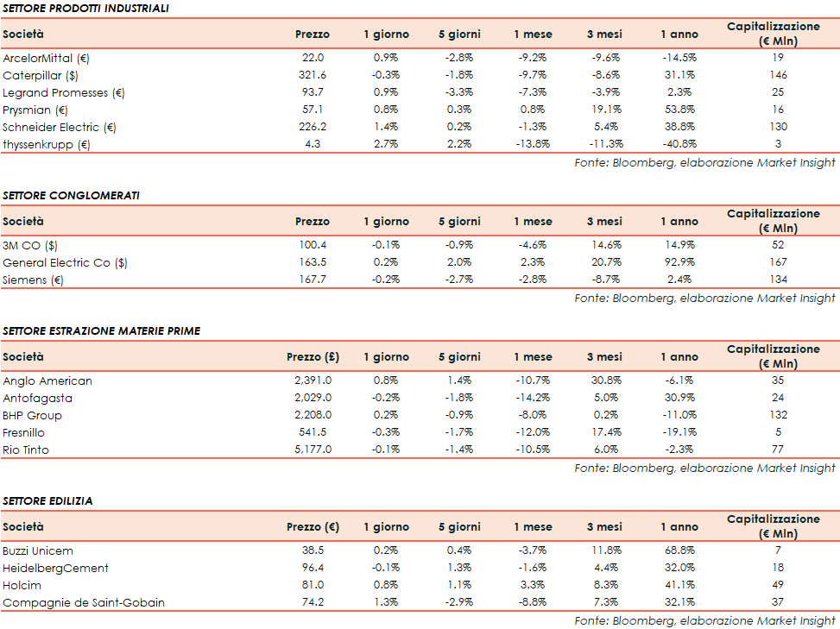Select the Caterpillar ($) price cell 321.6

pyautogui.click(x=312, y=75)
